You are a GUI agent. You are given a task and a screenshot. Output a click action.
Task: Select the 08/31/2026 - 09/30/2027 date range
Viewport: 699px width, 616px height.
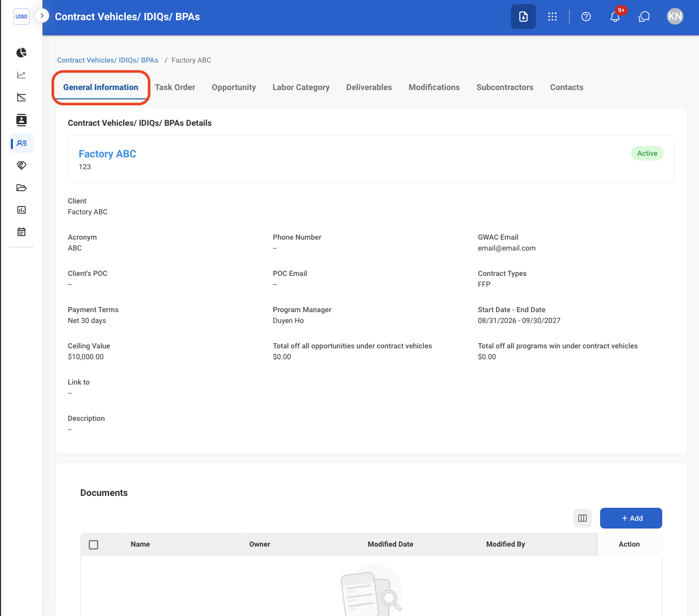point(519,320)
